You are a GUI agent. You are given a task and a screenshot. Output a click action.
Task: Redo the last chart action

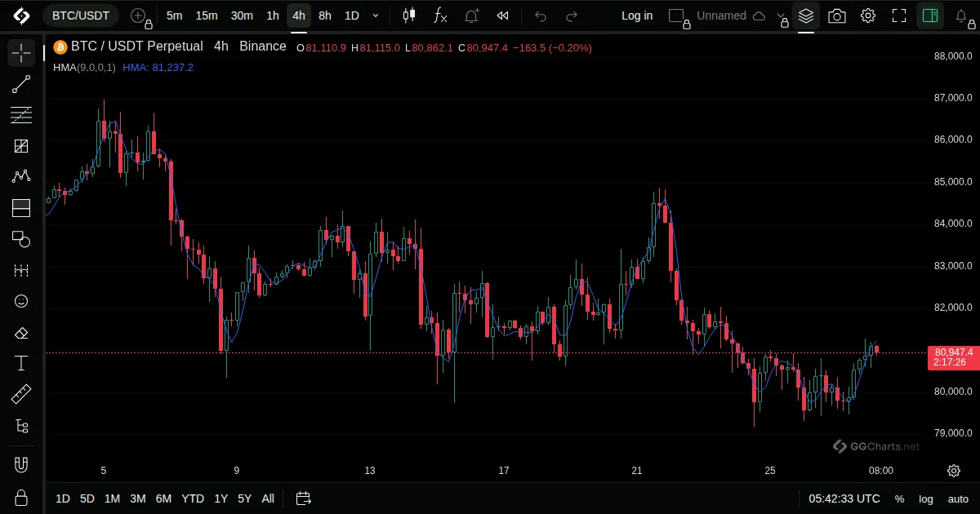click(x=572, y=16)
